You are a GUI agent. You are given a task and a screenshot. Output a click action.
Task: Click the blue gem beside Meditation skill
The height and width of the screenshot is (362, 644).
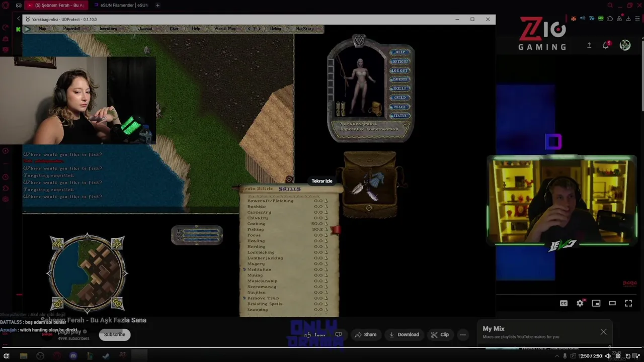click(245, 269)
